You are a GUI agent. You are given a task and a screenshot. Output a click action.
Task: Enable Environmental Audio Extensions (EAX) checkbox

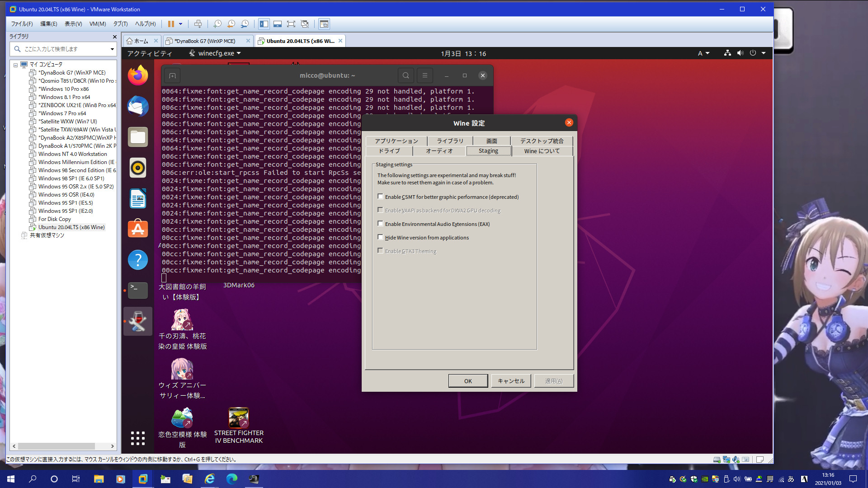click(x=380, y=224)
